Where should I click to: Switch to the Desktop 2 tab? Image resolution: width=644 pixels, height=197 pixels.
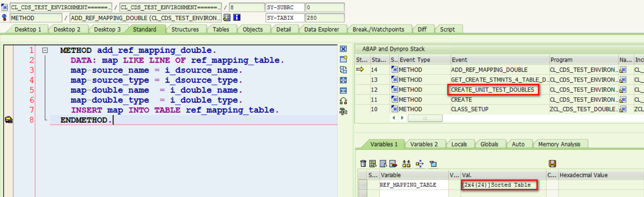67,29
